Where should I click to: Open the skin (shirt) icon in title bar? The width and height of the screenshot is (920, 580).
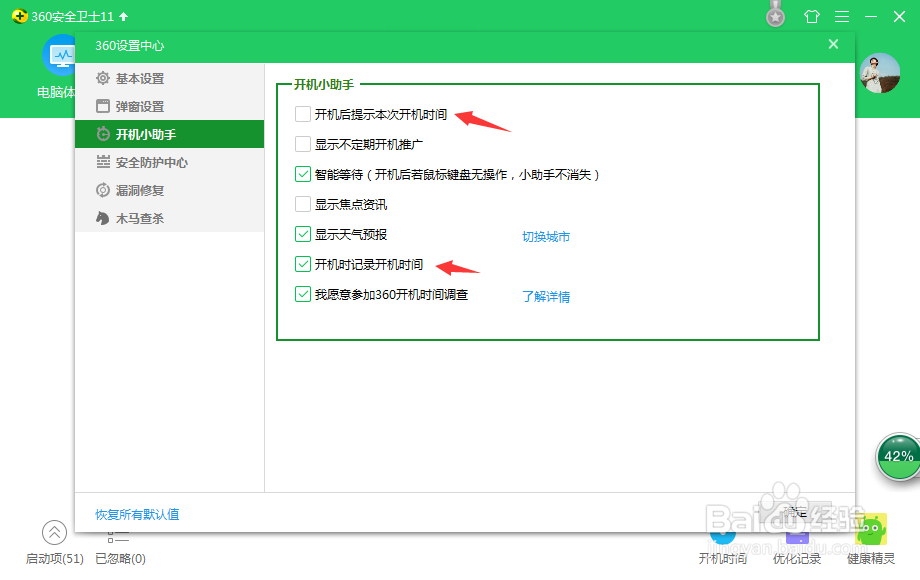(811, 16)
